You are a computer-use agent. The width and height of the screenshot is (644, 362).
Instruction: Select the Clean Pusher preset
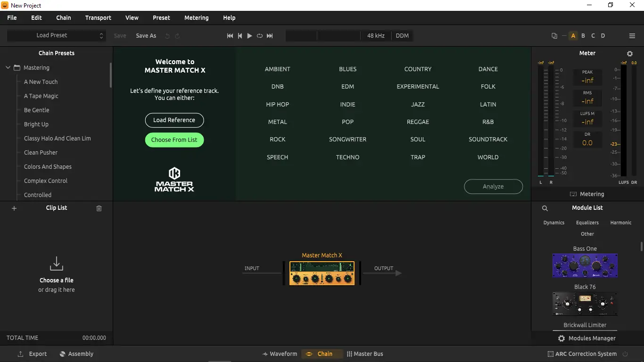pos(41,153)
